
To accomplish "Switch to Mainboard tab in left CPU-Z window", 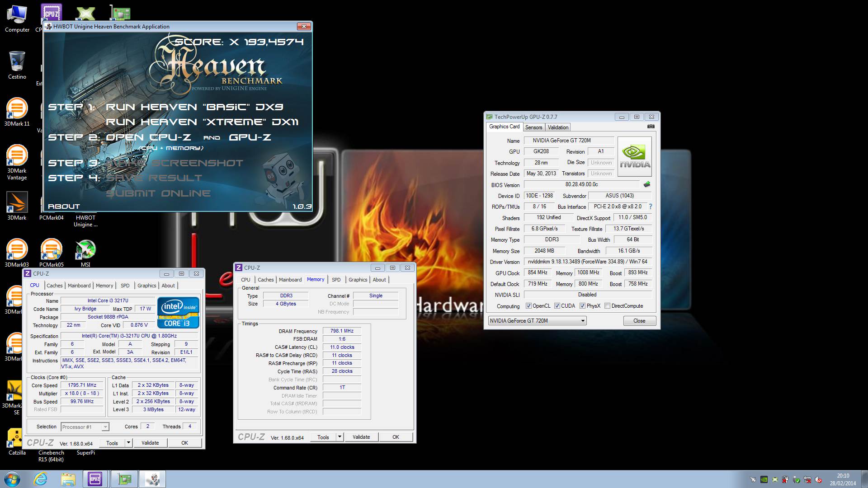I will [79, 286].
